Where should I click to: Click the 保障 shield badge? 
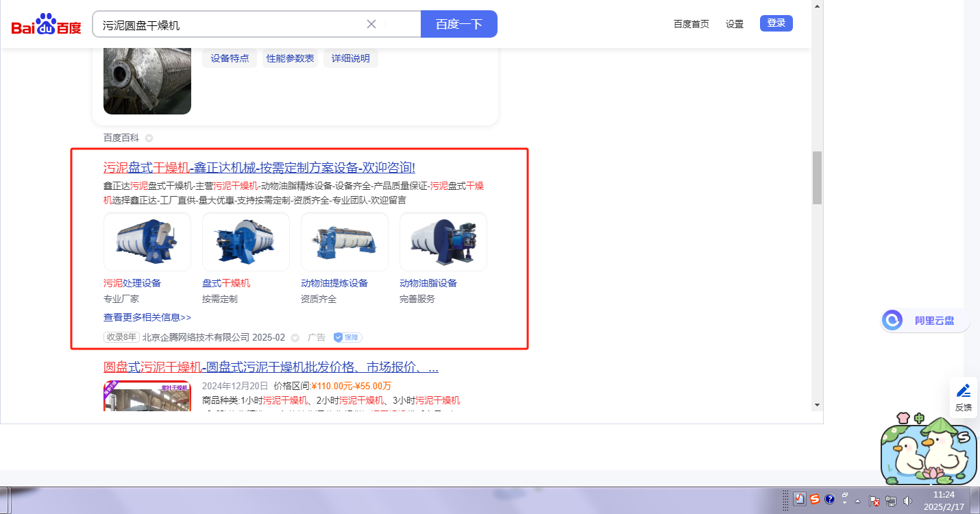click(347, 337)
